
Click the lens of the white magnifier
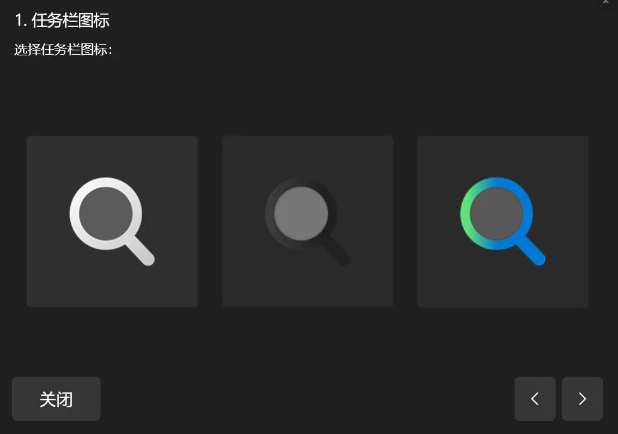106,214
